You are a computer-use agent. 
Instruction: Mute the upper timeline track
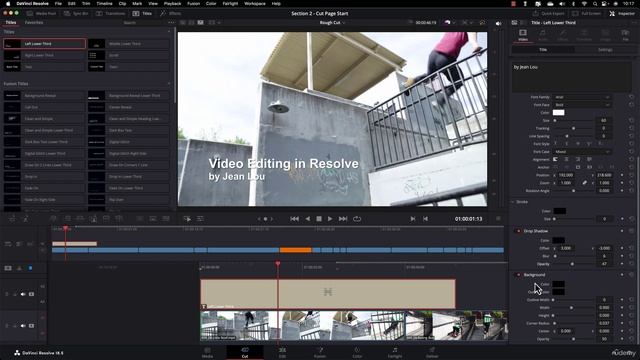(23, 294)
